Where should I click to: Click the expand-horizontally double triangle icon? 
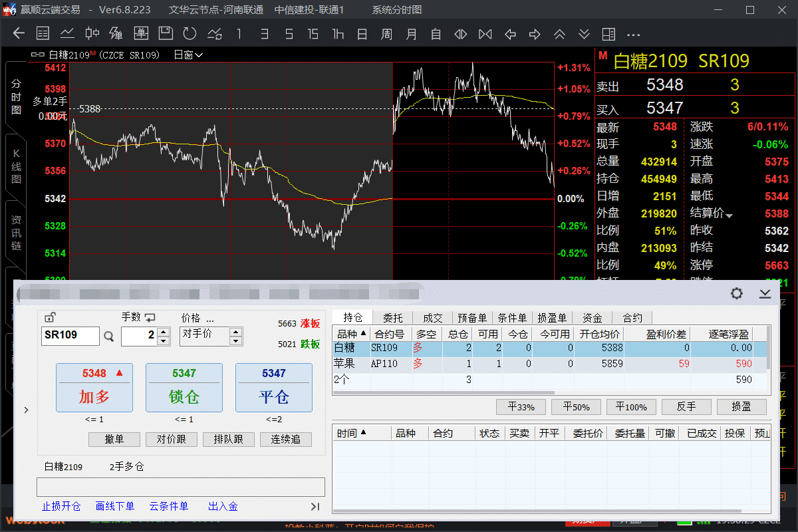460,34
